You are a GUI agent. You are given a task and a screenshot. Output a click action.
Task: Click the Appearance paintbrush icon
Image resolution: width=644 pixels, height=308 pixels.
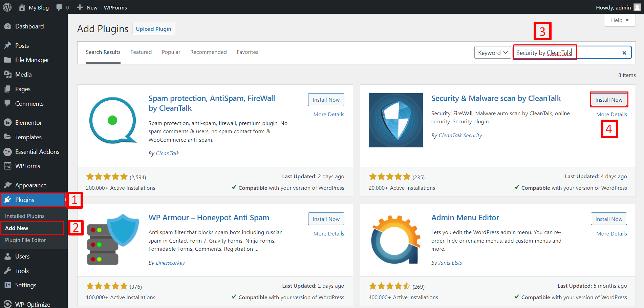coord(7,185)
